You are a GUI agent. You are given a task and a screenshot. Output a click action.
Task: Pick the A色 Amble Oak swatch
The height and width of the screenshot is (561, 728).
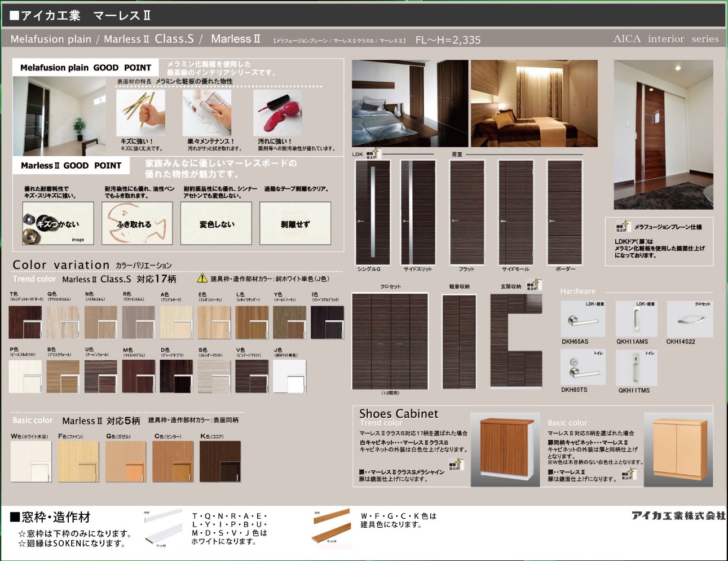tap(176, 322)
